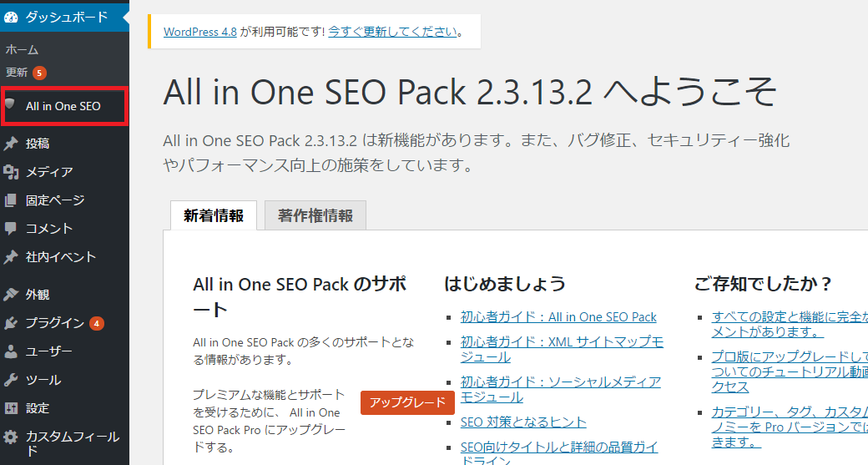Click the orange update count badge 5
The width and height of the screenshot is (868, 465).
coord(39,73)
